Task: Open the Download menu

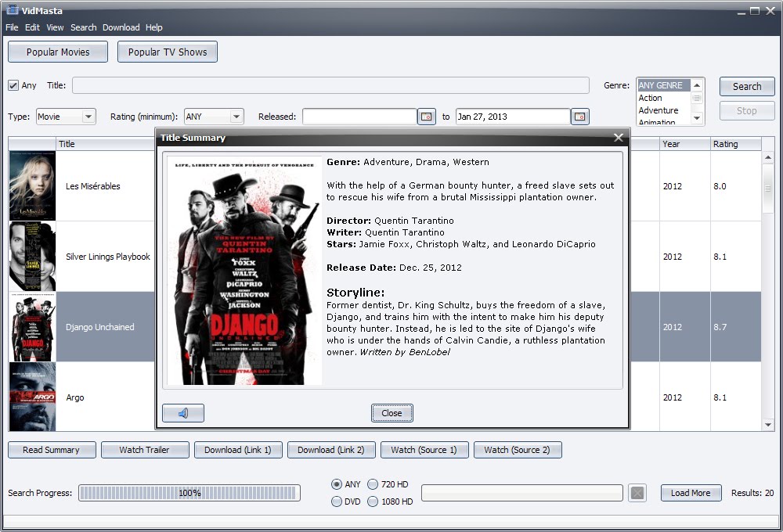Action: [121, 27]
